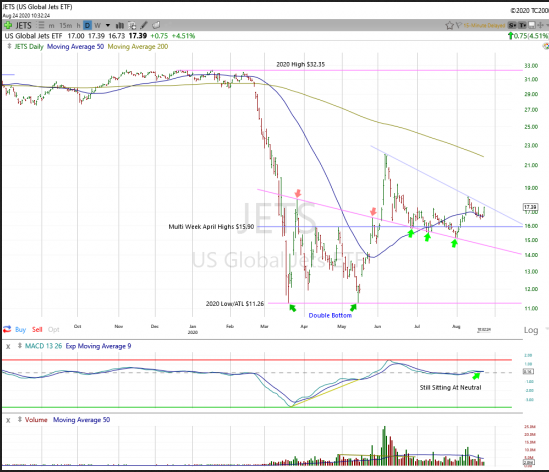Click the Moving Average 200 label
Screen dimensions: 549x472
click(x=138, y=47)
